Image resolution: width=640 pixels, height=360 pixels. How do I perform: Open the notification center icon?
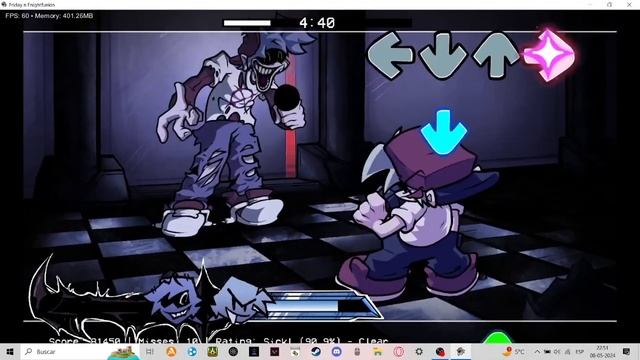click(x=627, y=351)
